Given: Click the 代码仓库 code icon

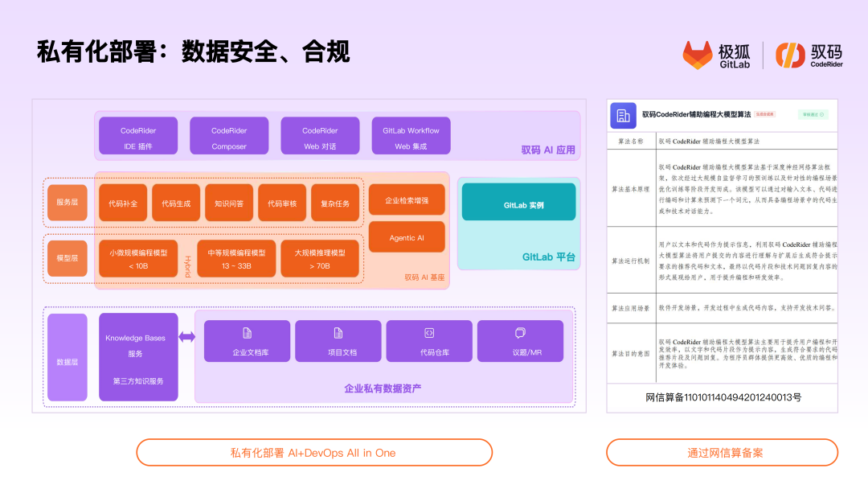Looking at the screenshot, I should (x=429, y=333).
